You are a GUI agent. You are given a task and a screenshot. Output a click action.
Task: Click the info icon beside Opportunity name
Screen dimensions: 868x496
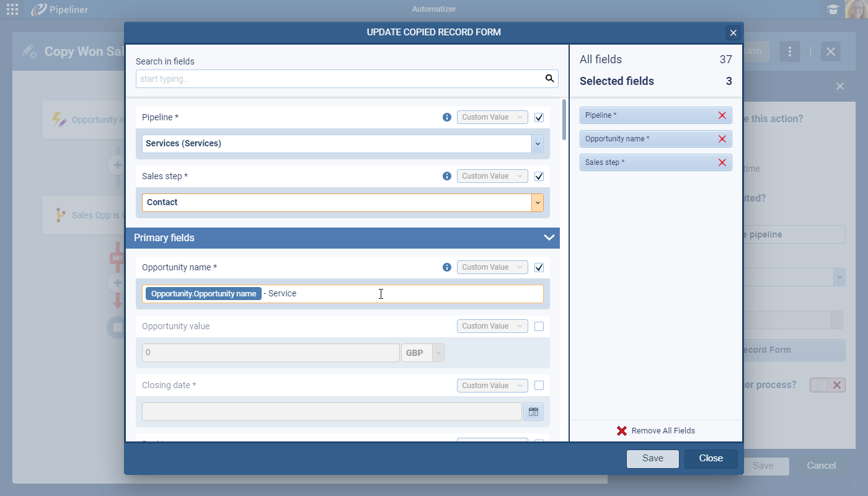[447, 267]
